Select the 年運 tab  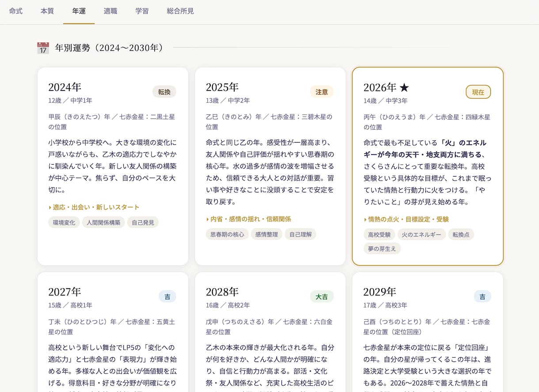[x=79, y=11]
